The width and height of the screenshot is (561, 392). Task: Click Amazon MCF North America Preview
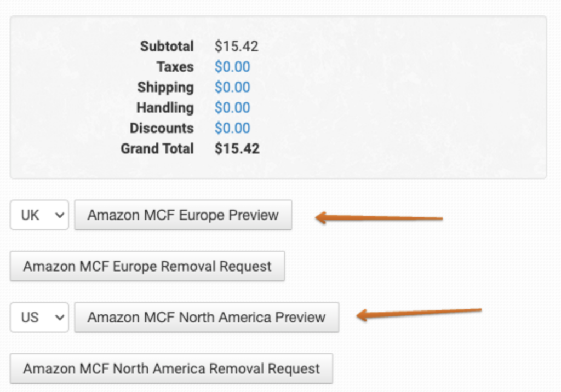point(207,318)
